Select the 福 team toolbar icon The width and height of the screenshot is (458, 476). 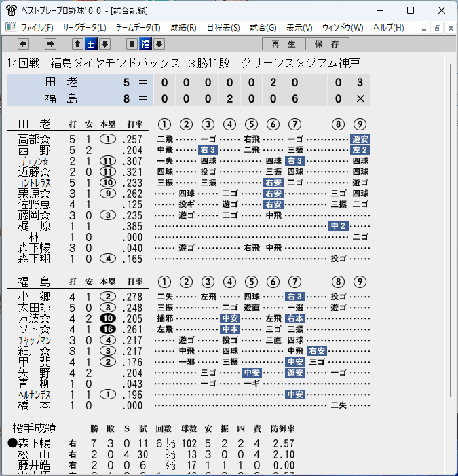[x=145, y=44]
